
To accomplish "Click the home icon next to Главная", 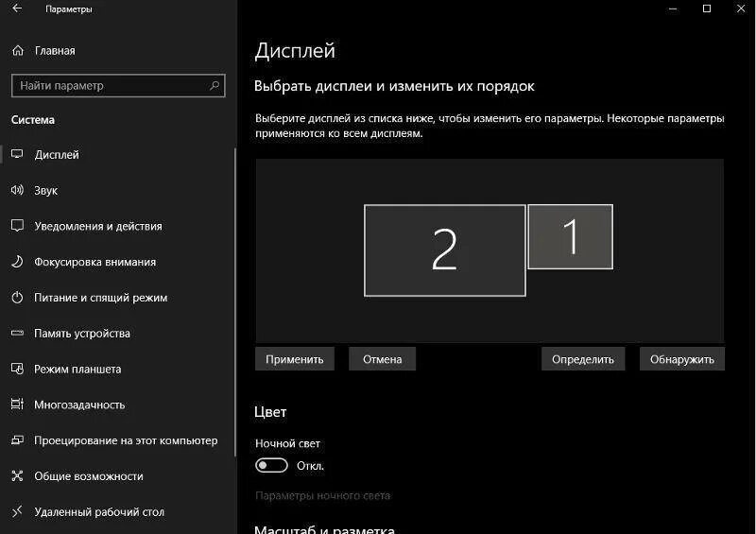I will click(18, 50).
